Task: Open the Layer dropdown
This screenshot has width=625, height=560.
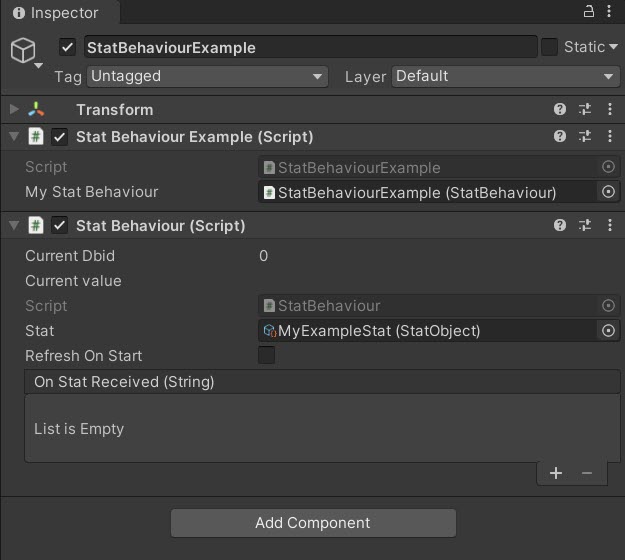Action: (506, 76)
